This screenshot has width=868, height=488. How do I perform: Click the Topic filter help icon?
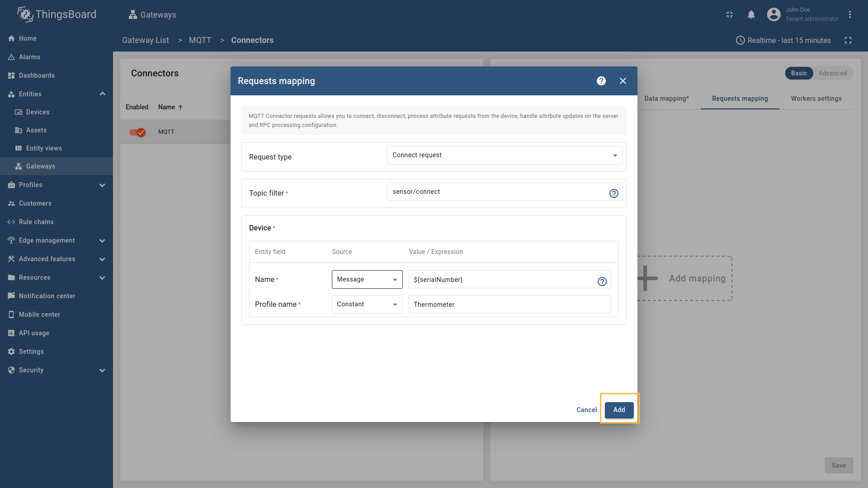coord(613,193)
